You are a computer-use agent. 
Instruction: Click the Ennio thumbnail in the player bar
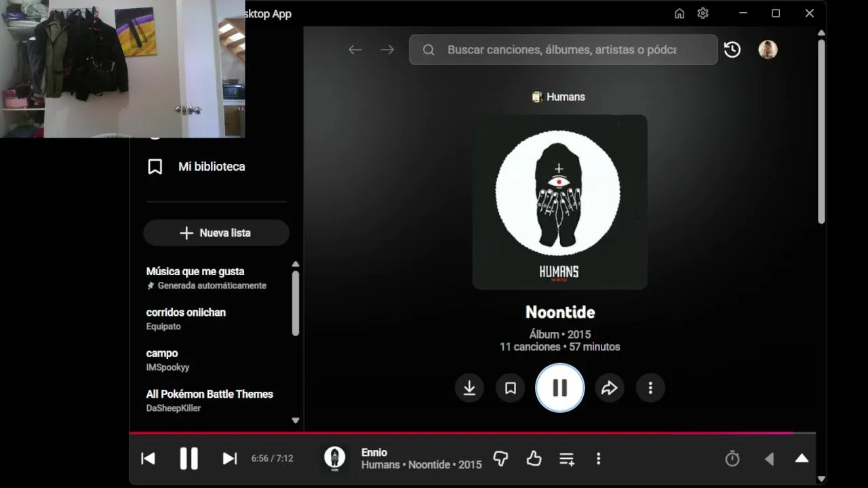click(x=334, y=458)
